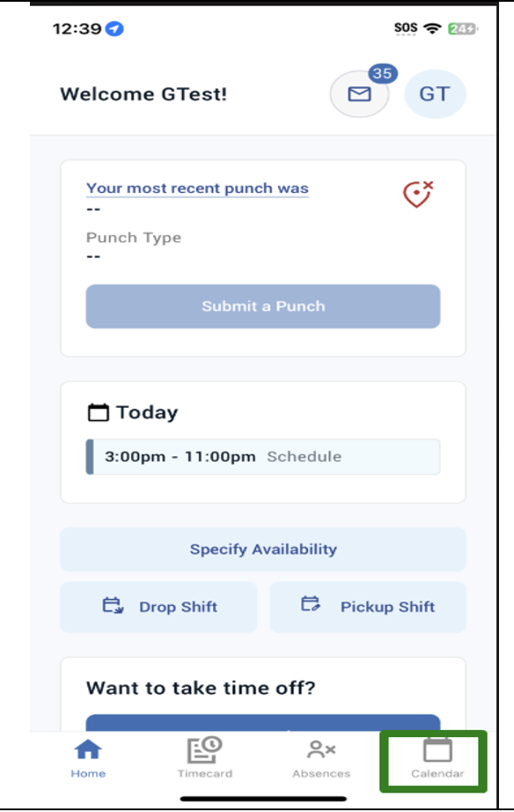Tap the Wi-Fi status icon

[x=431, y=28]
